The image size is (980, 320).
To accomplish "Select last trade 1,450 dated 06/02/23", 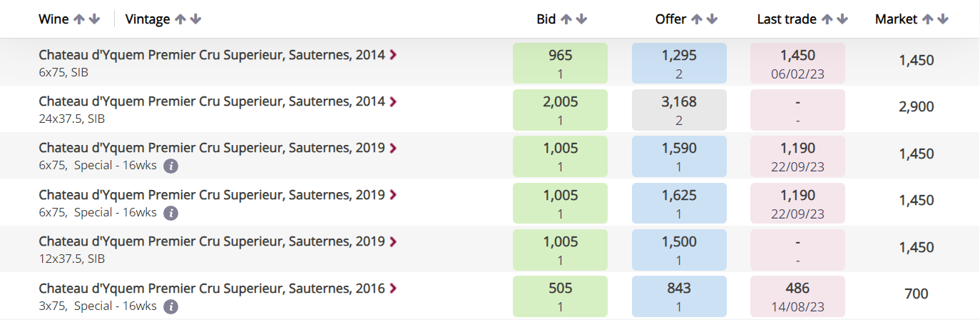I will (x=797, y=63).
